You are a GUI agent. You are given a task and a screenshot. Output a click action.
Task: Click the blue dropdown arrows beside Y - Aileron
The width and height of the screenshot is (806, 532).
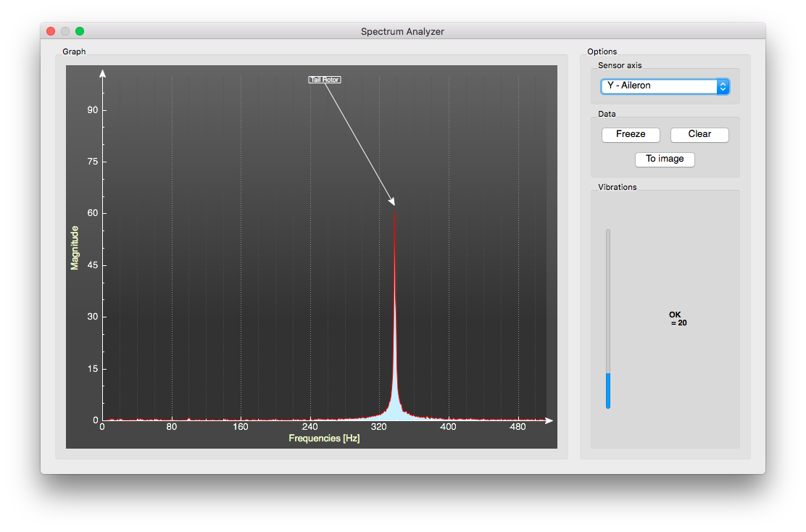click(723, 86)
